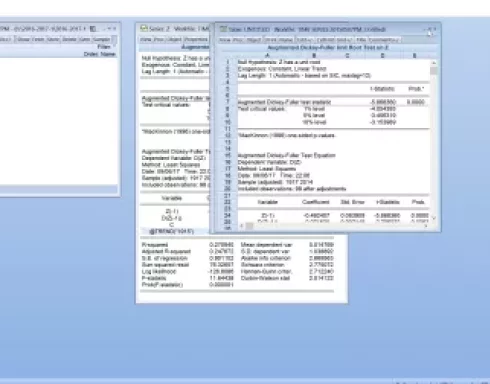Viewport: 490px width, 384px height.
Task: Click the Series Z window title icon
Action: click(x=144, y=28)
